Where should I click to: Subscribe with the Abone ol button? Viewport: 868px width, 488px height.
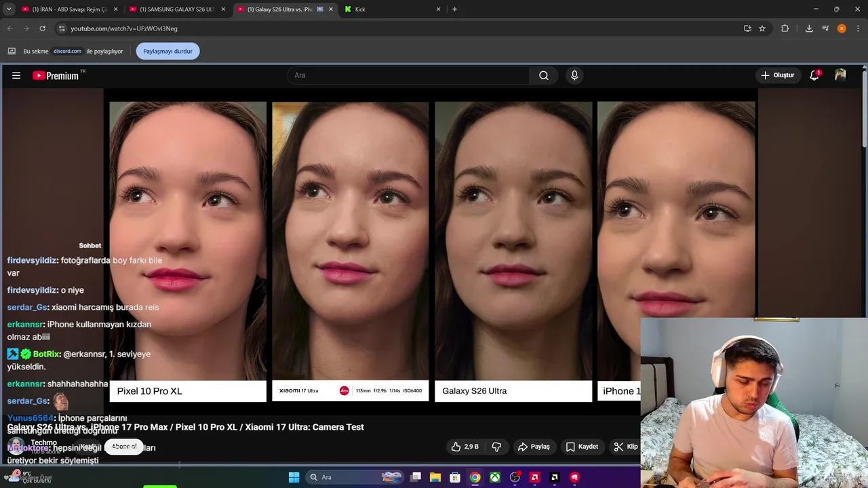click(124, 447)
